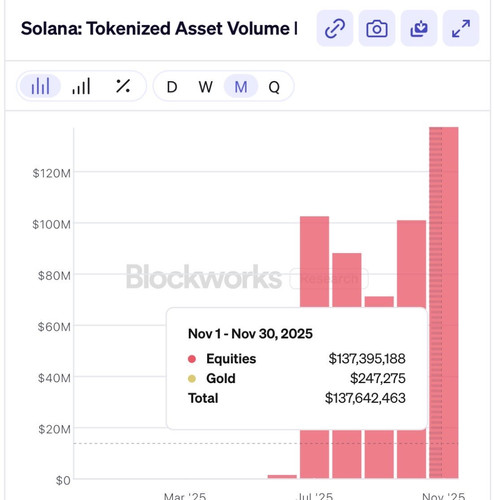Viewport: 494px width, 500px height.
Task: Take chart screenshot with camera icon
Action: point(377,28)
